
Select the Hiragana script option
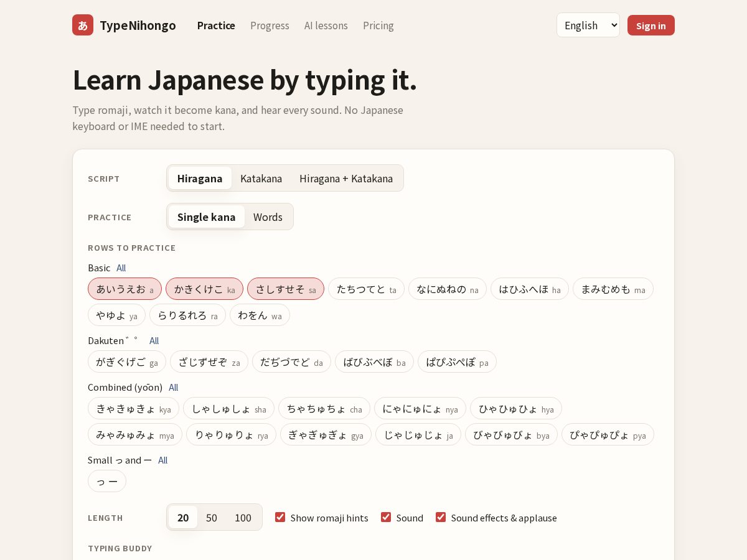pos(200,179)
